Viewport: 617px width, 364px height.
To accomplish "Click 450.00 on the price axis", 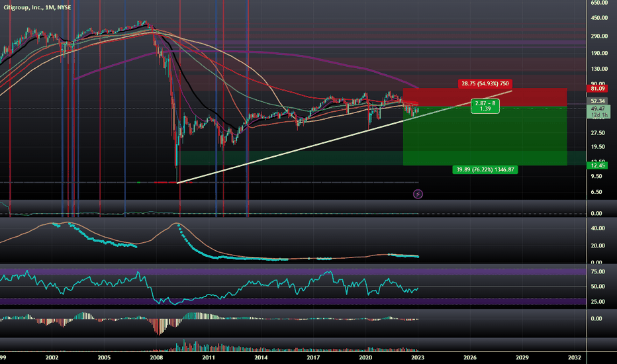I will (x=599, y=18).
